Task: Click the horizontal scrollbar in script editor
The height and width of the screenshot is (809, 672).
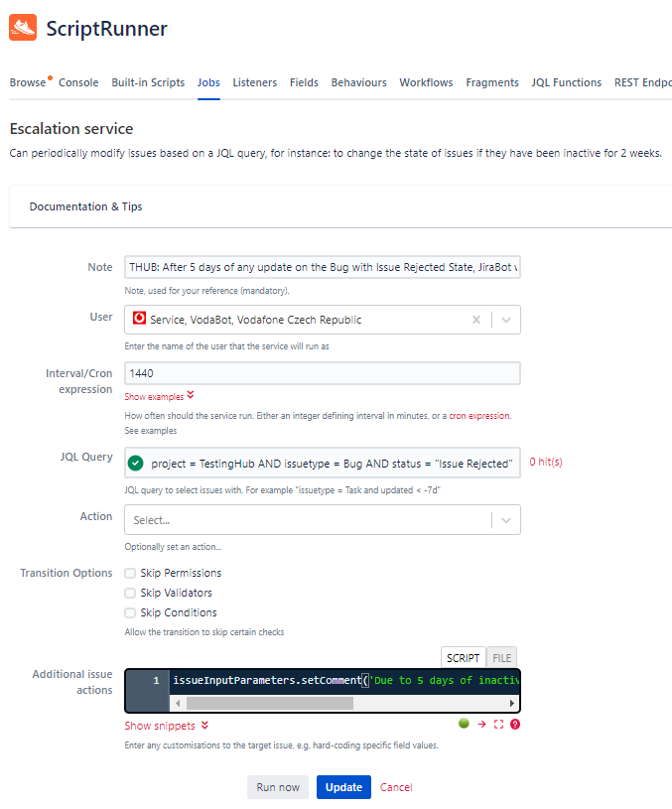Action: point(269,703)
